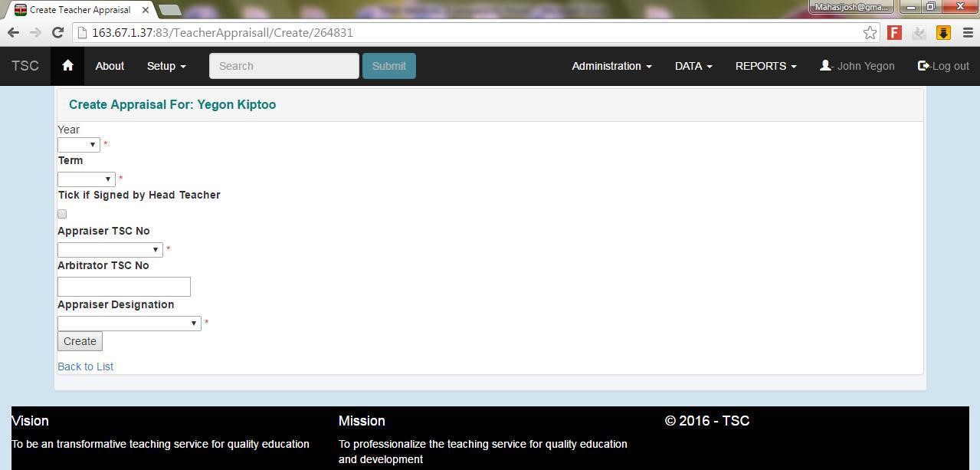
Task: Bookmark page using the star icon
Action: pyautogui.click(x=870, y=32)
